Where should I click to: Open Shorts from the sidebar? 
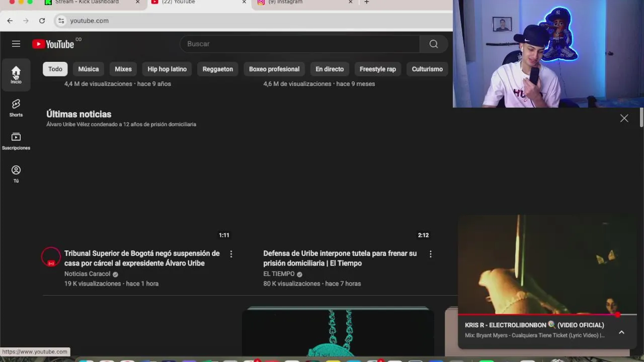point(16,108)
